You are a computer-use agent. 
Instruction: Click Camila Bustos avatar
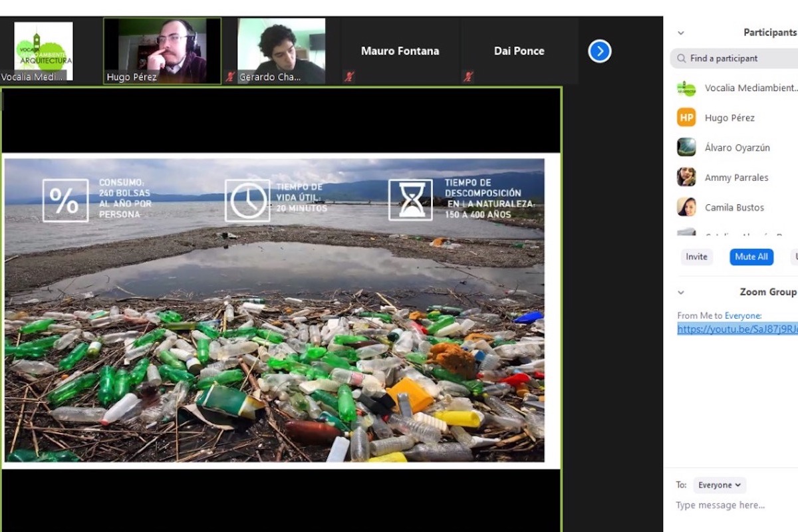point(686,207)
